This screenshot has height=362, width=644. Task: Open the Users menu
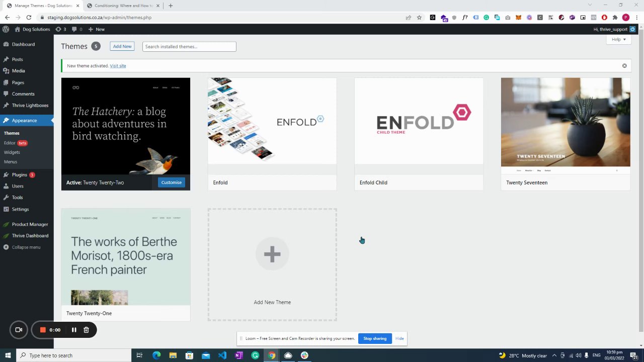pos(18,186)
